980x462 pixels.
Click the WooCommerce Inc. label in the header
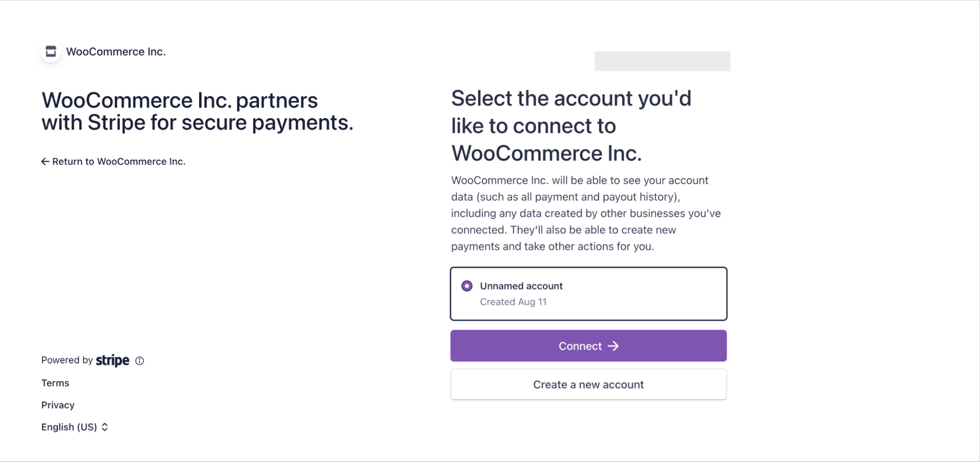click(116, 51)
